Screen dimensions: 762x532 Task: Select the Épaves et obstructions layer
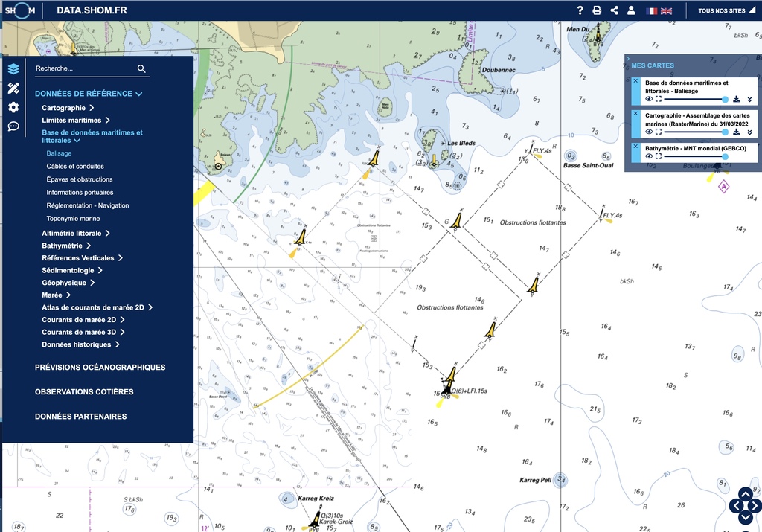pos(80,179)
